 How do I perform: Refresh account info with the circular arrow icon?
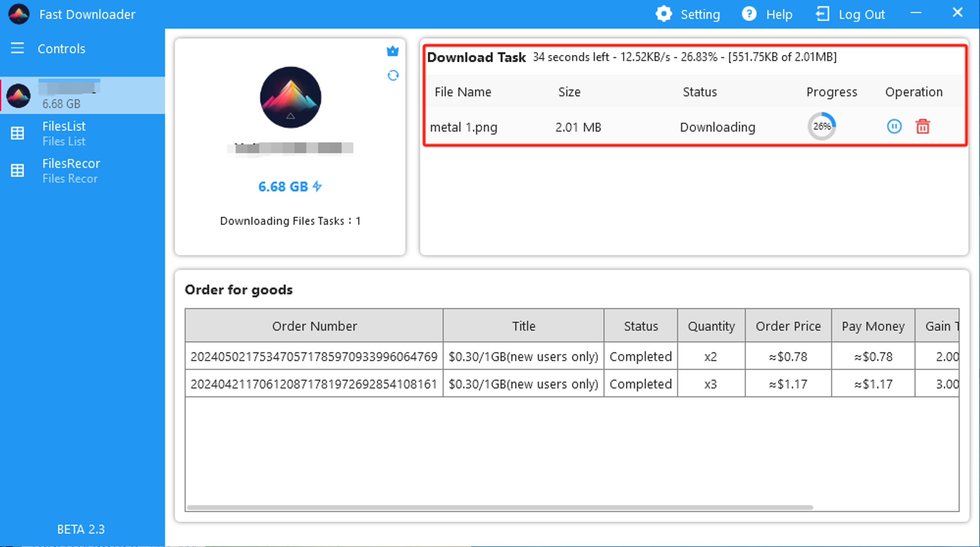[393, 75]
